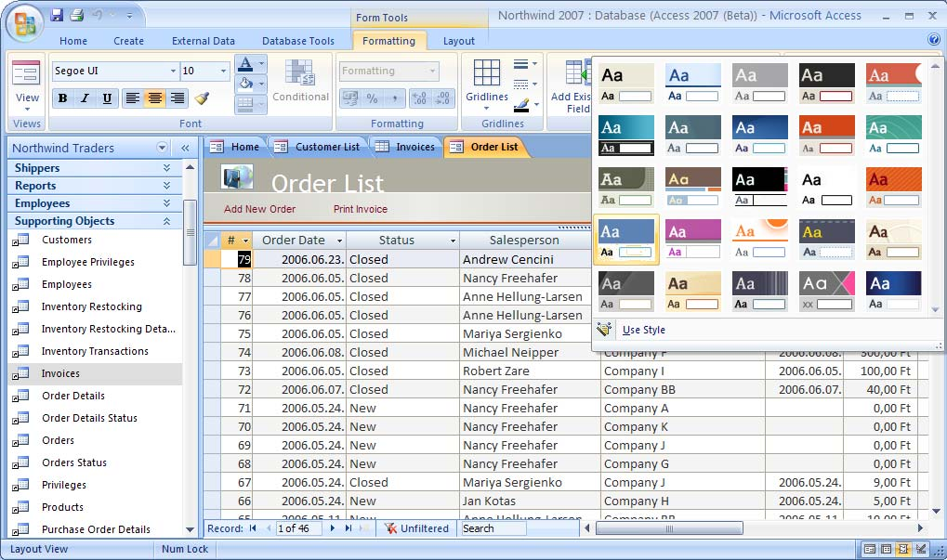Viewport: 947px width, 560px height.
Task: Save using the Quick Access Toolbar icon
Action: coord(57,15)
